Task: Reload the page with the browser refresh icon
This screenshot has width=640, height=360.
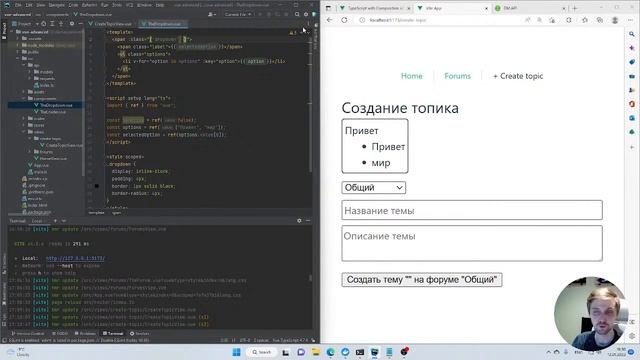Action: (x=344, y=20)
